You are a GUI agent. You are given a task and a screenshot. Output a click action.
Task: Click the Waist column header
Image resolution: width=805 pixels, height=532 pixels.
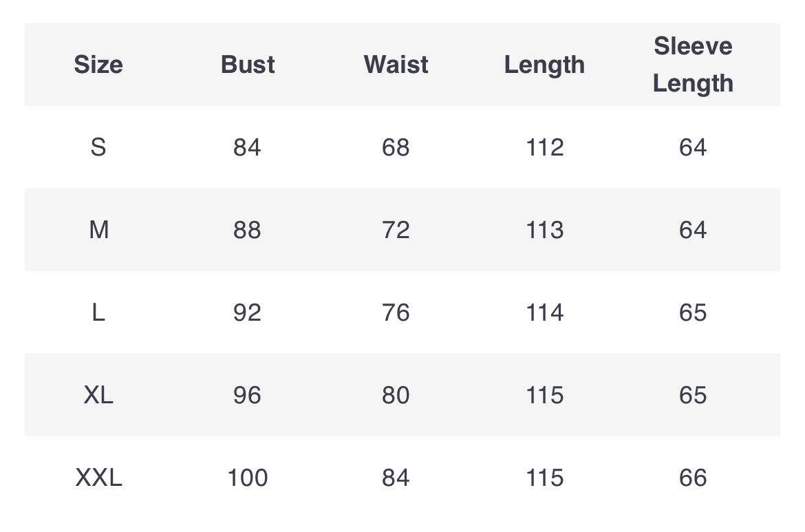396,65
